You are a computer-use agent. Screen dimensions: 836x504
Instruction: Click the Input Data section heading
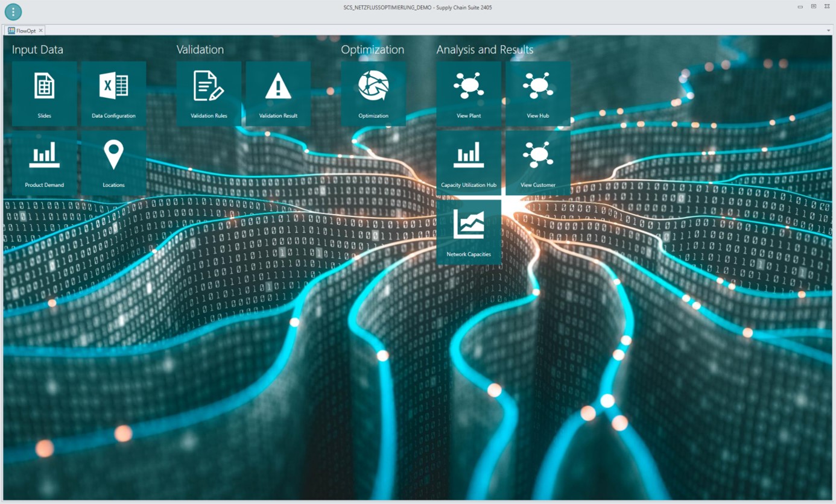point(37,50)
